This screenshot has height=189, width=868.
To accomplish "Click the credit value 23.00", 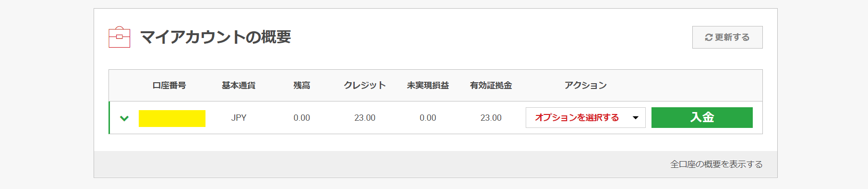I will click(x=365, y=118).
